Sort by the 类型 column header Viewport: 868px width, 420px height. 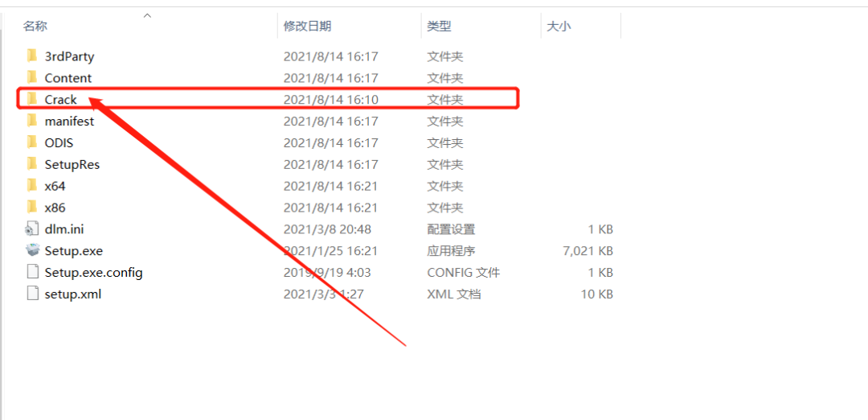tap(439, 26)
